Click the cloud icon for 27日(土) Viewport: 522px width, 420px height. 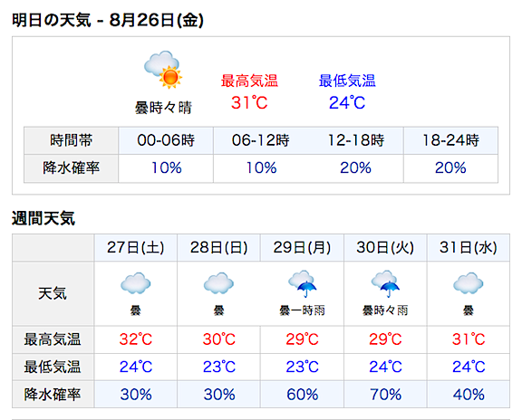136,283
